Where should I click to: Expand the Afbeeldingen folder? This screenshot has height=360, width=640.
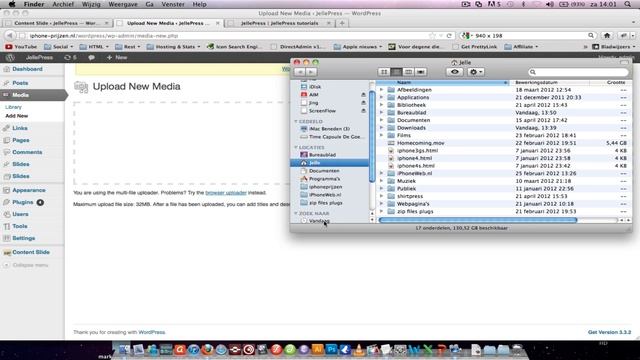[x=382, y=90]
